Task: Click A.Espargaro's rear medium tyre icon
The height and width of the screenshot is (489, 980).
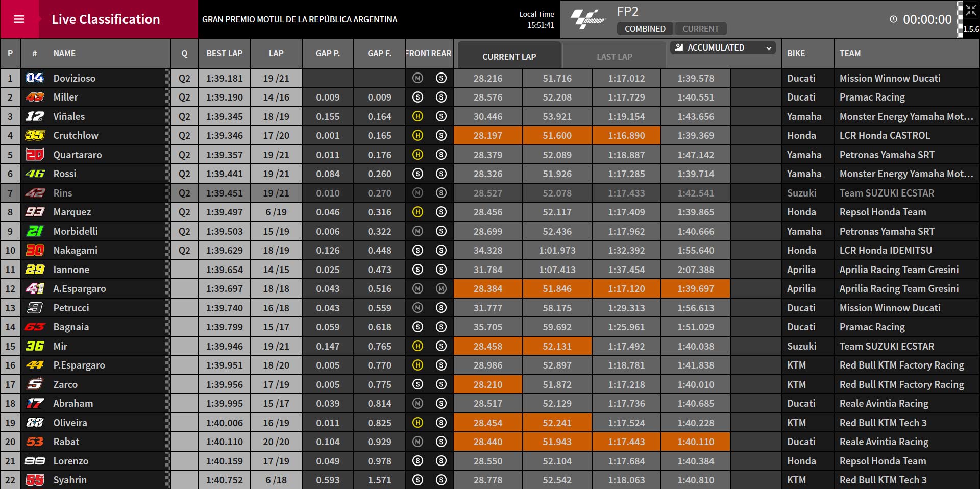Action: click(442, 288)
